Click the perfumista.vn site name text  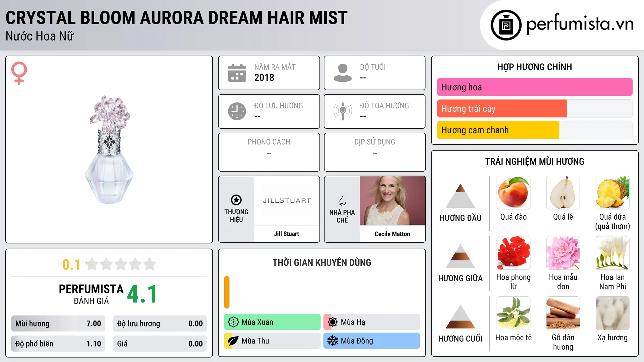coord(580,24)
